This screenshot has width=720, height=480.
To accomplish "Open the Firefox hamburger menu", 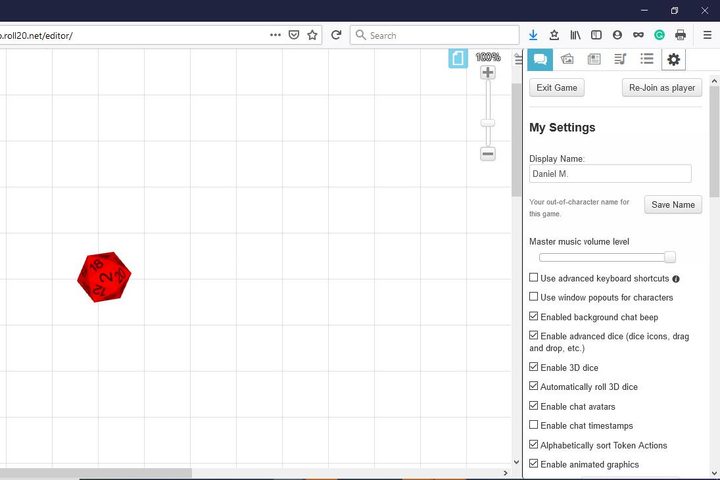I will [707, 35].
